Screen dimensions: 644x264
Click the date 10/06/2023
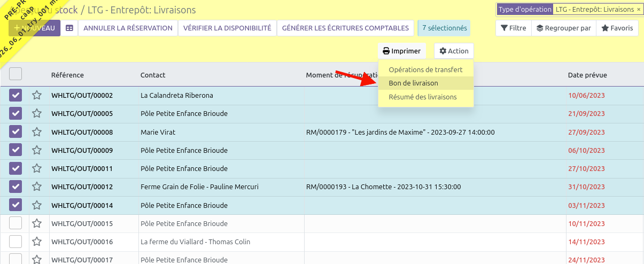click(586, 95)
